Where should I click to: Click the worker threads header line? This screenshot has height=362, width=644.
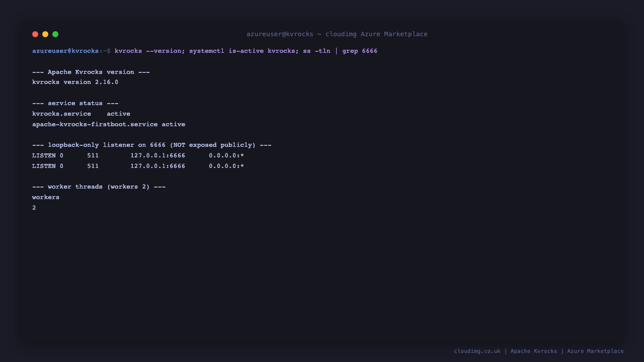click(99, 187)
